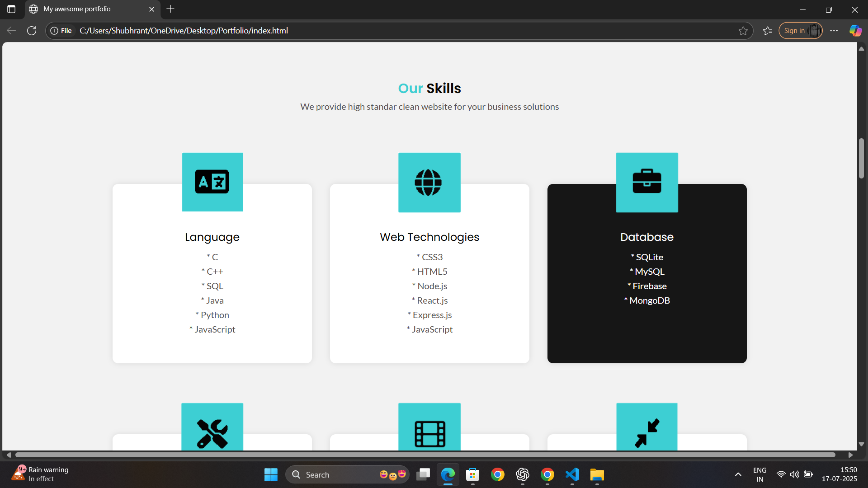
Task: Open Settings and more ellipsis menu
Action: click(834, 31)
